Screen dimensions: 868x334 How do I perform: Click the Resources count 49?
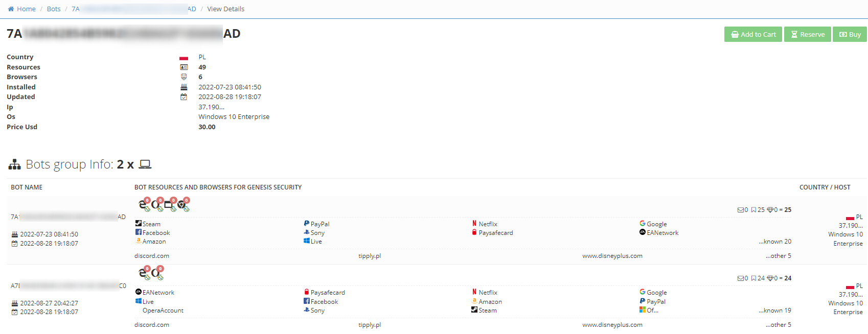pyautogui.click(x=202, y=67)
